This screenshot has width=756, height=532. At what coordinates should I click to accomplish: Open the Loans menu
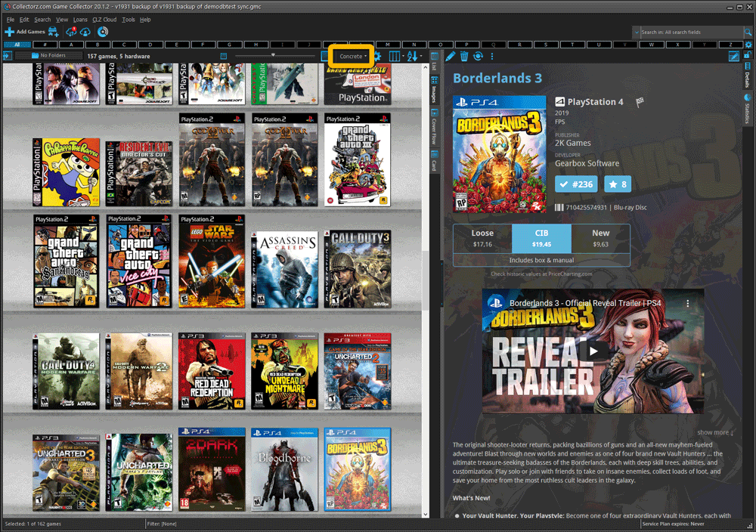point(80,20)
